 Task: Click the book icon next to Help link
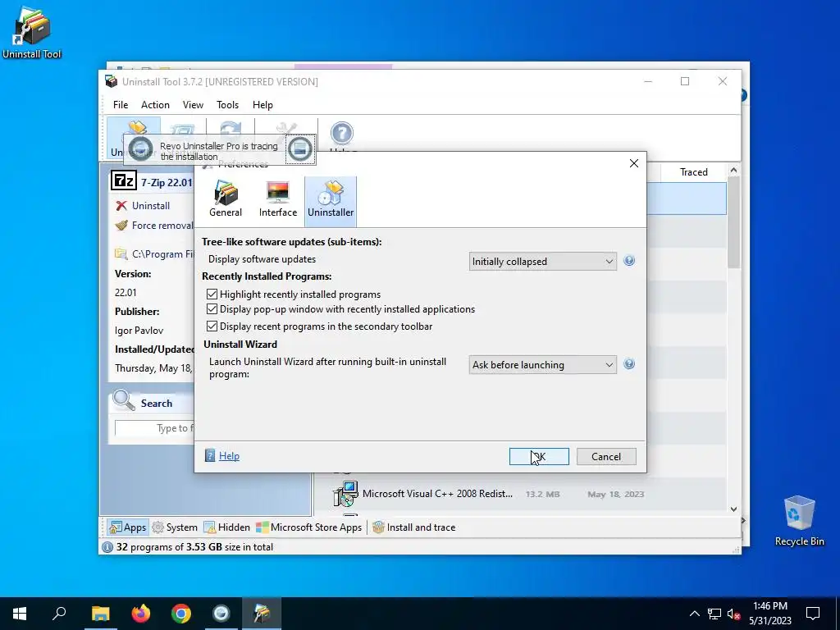tap(210, 456)
